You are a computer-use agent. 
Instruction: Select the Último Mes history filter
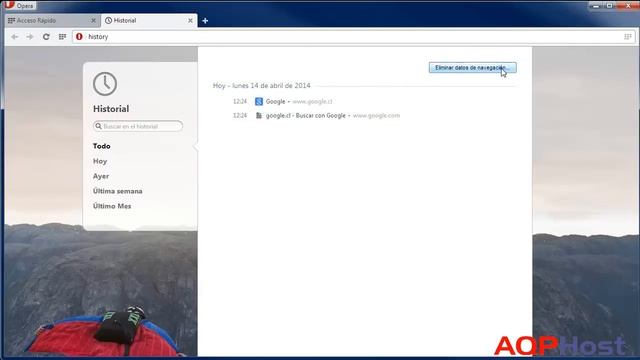[112, 206]
